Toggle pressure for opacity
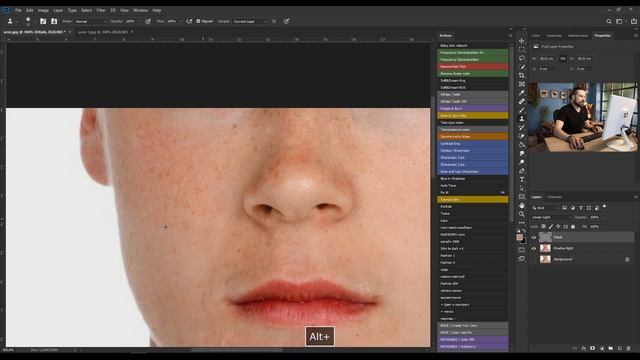 [x=148, y=21]
